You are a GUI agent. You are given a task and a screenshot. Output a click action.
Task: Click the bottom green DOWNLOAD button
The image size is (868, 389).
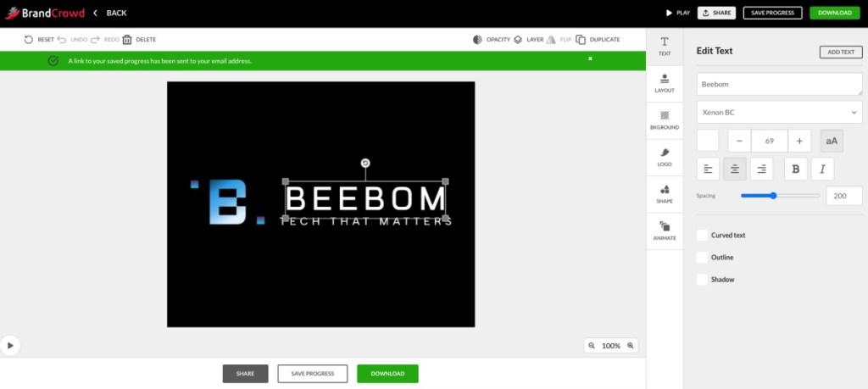(x=387, y=374)
